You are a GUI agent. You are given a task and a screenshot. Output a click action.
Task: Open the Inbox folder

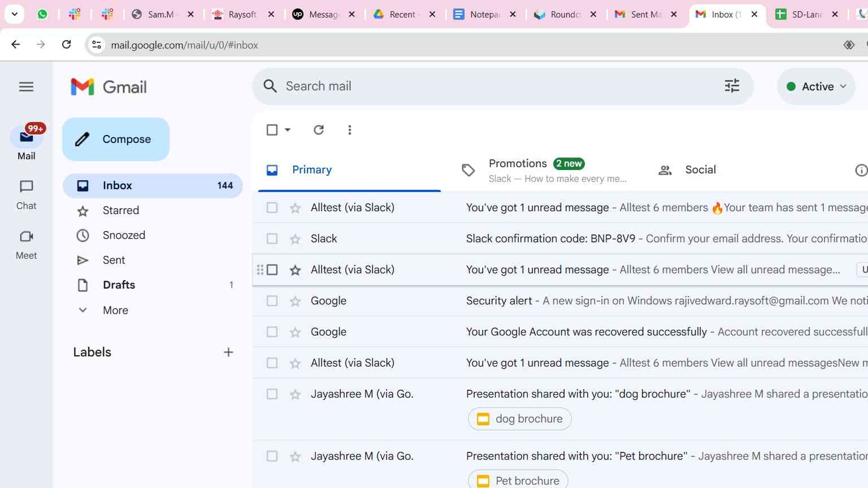153,186
